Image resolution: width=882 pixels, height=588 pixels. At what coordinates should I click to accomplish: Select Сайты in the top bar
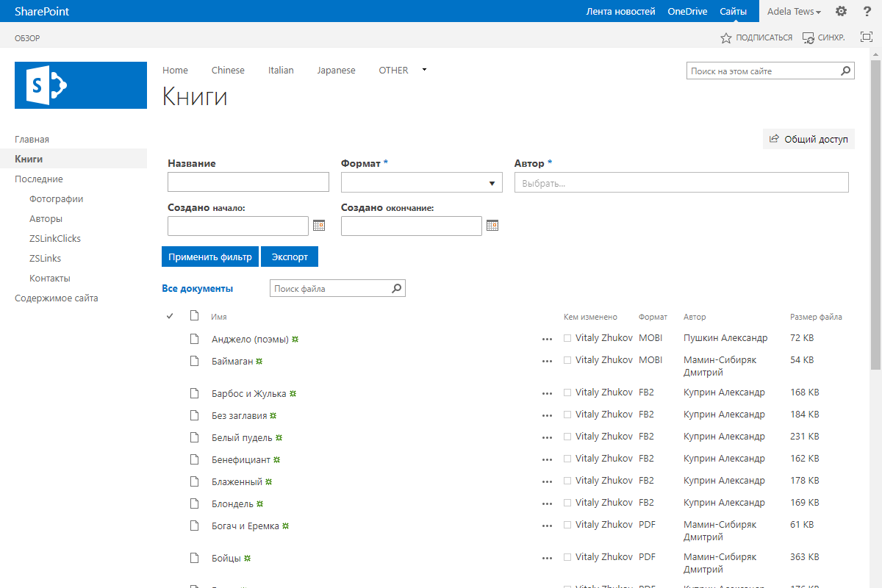pos(733,11)
